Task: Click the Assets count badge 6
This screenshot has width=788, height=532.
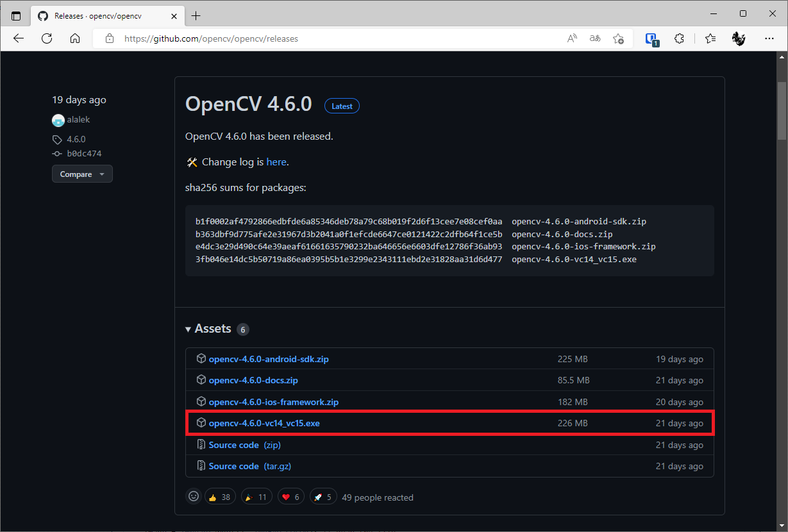Action: click(242, 329)
